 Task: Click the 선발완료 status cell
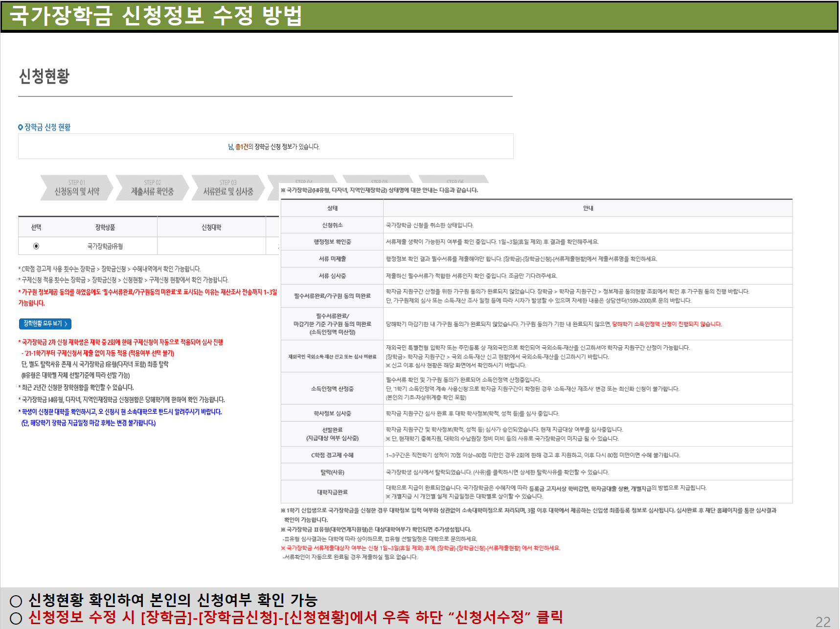point(332,434)
